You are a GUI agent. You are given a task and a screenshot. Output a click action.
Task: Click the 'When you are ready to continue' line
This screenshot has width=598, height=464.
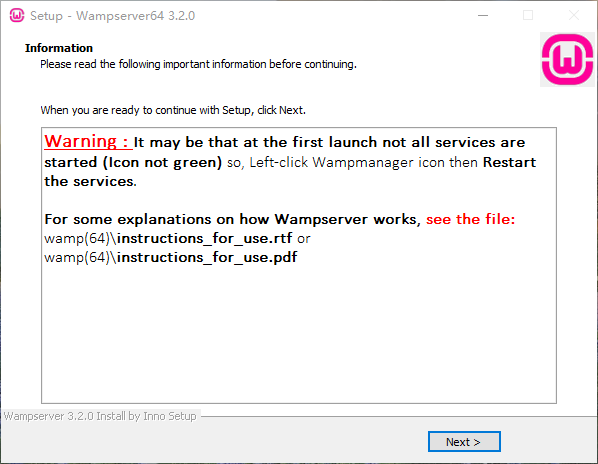tap(173, 110)
